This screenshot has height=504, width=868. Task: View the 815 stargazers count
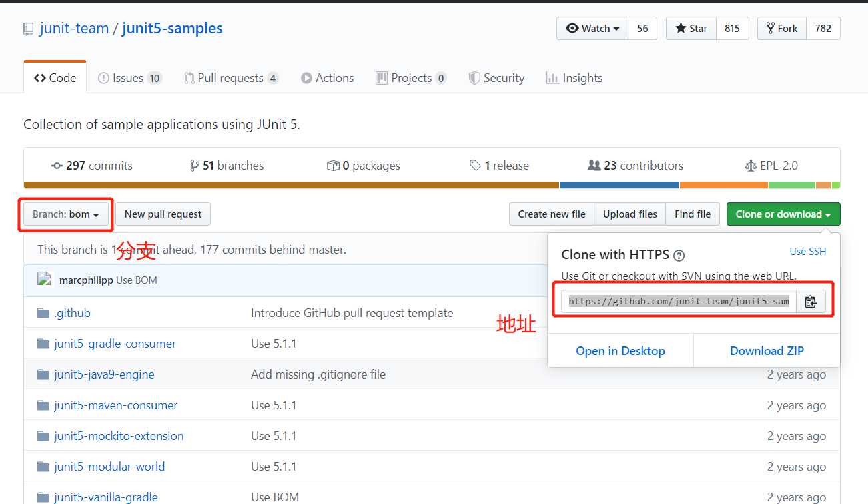732,29
